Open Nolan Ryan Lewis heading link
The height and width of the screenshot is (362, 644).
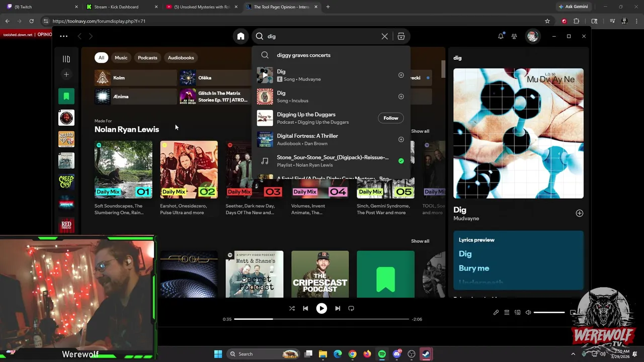pyautogui.click(x=127, y=129)
